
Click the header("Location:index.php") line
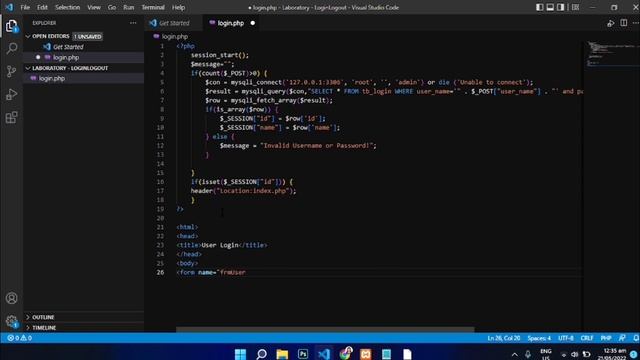(x=244, y=191)
